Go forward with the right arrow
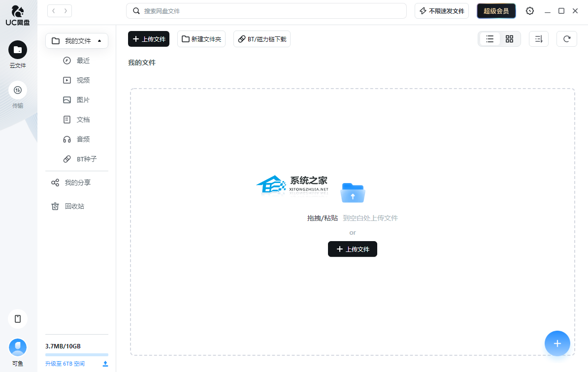This screenshot has width=588, height=372. click(x=65, y=11)
